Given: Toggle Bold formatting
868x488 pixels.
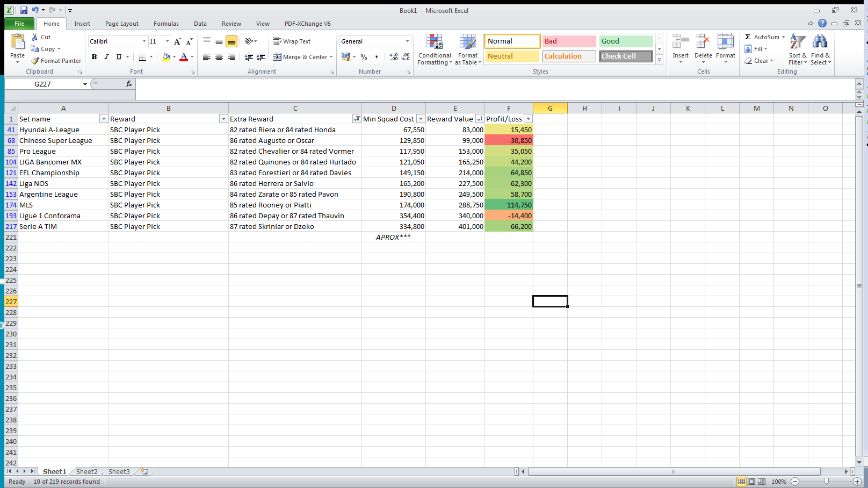Looking at the screenshot, I should [x=94, y=57].
